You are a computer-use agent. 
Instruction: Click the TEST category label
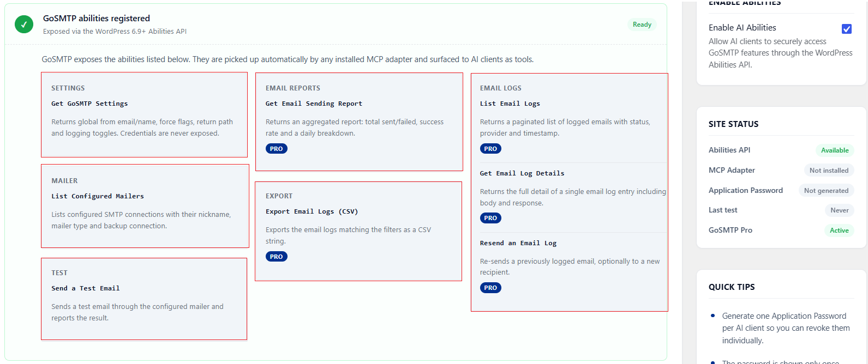(59, 273)
